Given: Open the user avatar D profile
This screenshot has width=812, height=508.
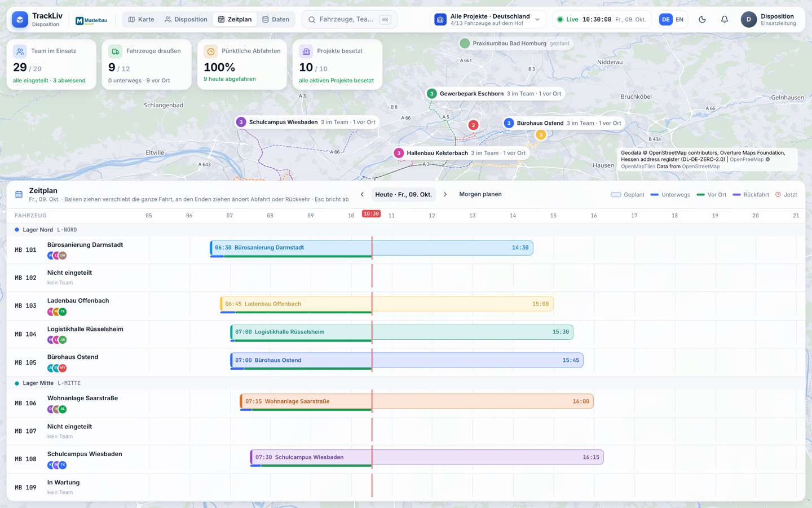Looking at the screenshot, I should point(748,20).
